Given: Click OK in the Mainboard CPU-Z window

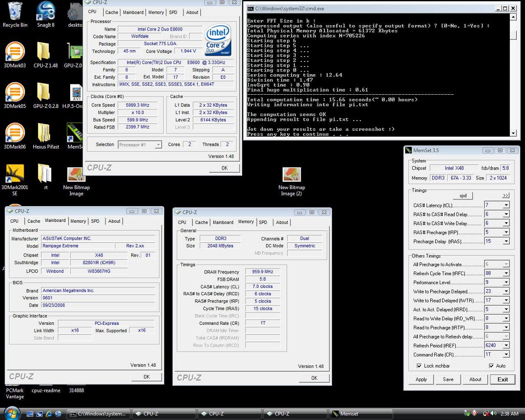Looking at the screenshot, I should (x=147, y=377).
